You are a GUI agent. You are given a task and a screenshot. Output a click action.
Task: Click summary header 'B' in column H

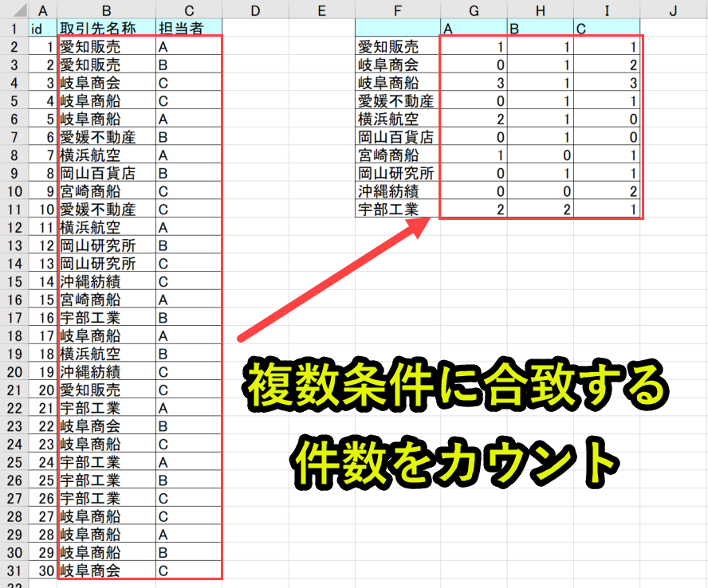541,28
